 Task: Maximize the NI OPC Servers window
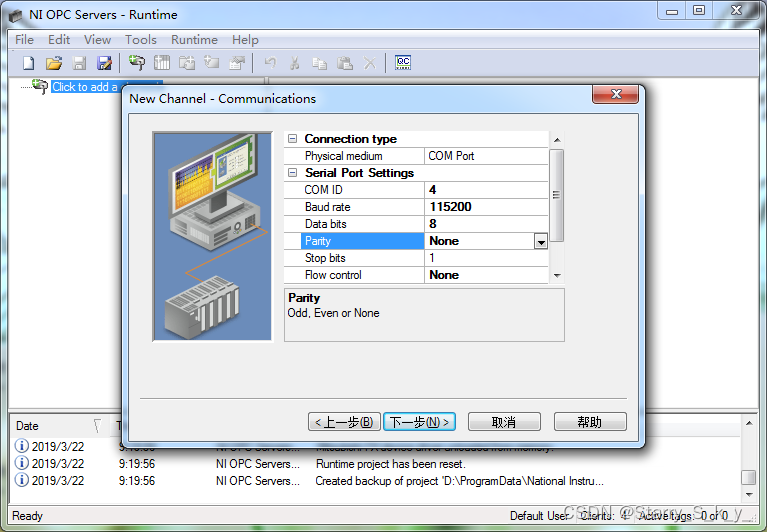tap(699, 11)
